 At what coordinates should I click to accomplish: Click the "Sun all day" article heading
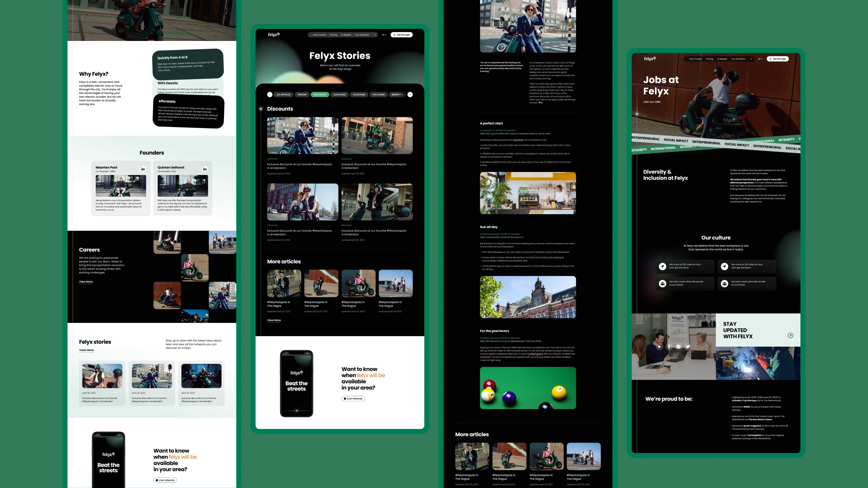coord(489,227)
